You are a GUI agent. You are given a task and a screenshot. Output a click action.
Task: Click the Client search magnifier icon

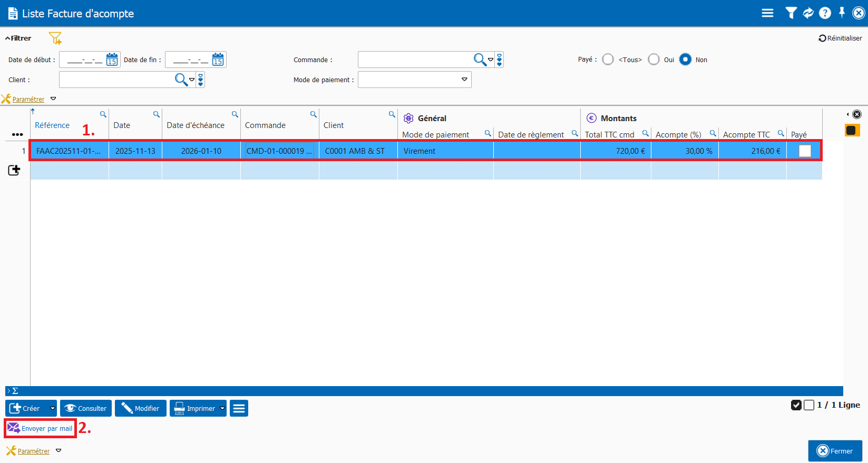tap(181, 80)
